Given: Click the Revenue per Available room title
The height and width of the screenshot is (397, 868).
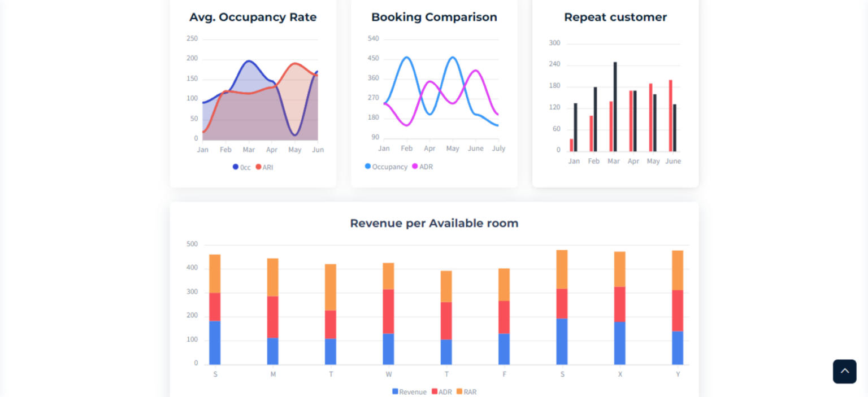Looking at the screenshot, I should (433, 223).
